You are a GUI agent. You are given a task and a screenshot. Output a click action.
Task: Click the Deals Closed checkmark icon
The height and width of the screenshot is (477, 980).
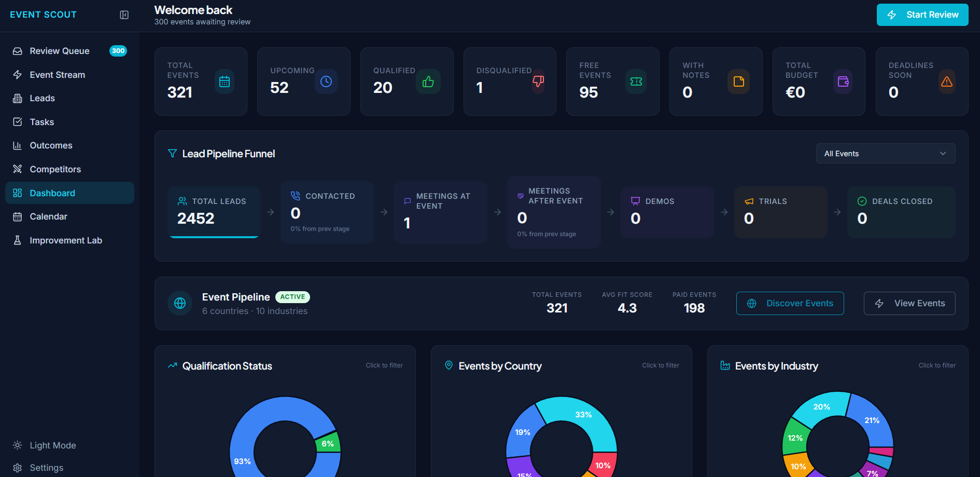[x=862, y=201]
